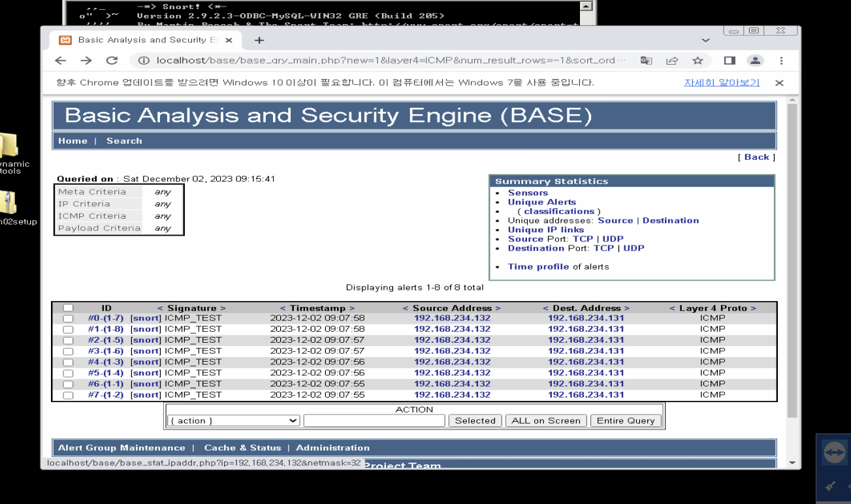Show unique Destination addresses
This screenshot has width=851, height=504.
click(671, 221)
